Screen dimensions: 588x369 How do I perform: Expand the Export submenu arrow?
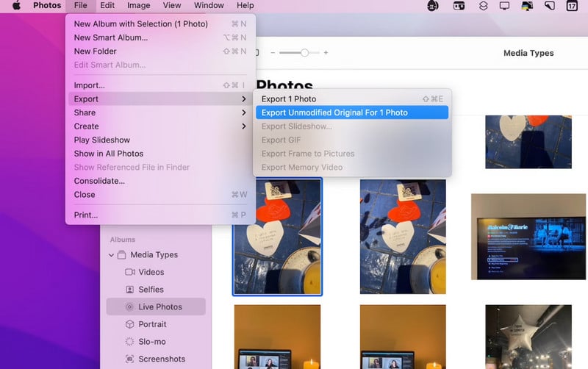point(244,99)
